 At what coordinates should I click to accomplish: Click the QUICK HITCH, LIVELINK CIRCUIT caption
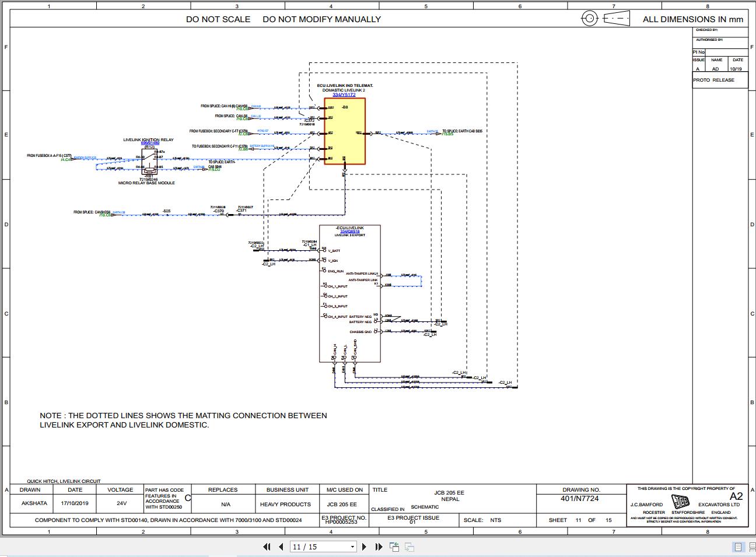(x=64, y=481)
